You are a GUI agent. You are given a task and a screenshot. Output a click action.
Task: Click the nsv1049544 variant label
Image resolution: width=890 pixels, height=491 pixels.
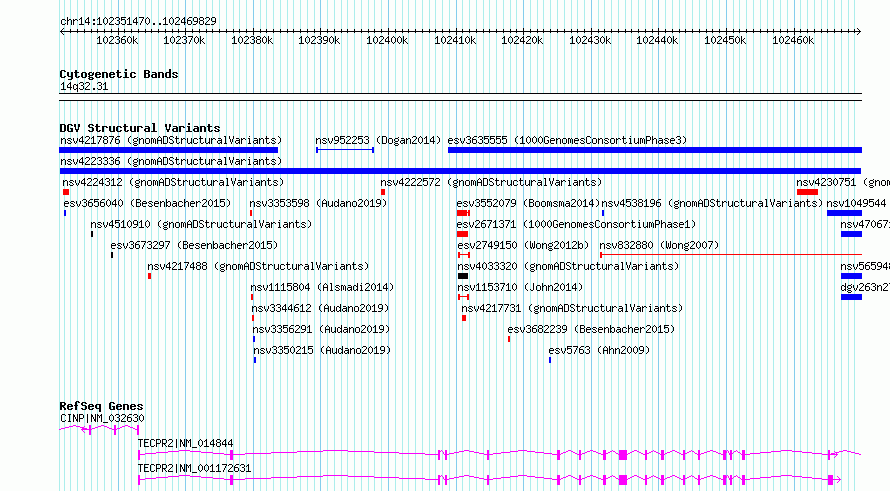pyautogui.click(x=856, y=203)
